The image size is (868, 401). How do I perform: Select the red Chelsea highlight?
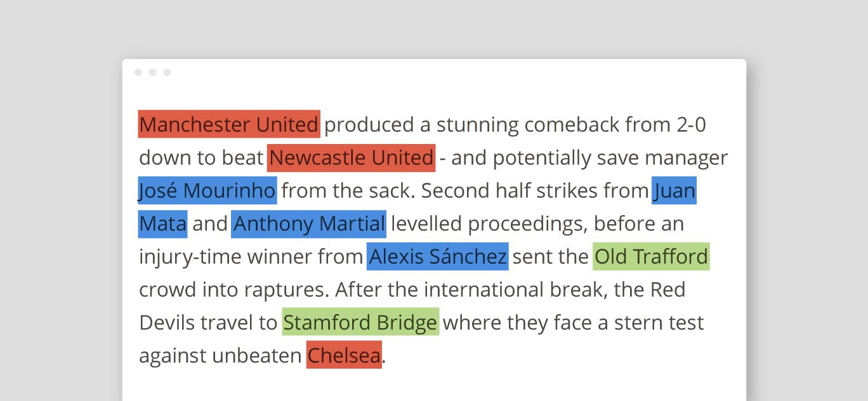pyautogui.click(x=344, y=355)
